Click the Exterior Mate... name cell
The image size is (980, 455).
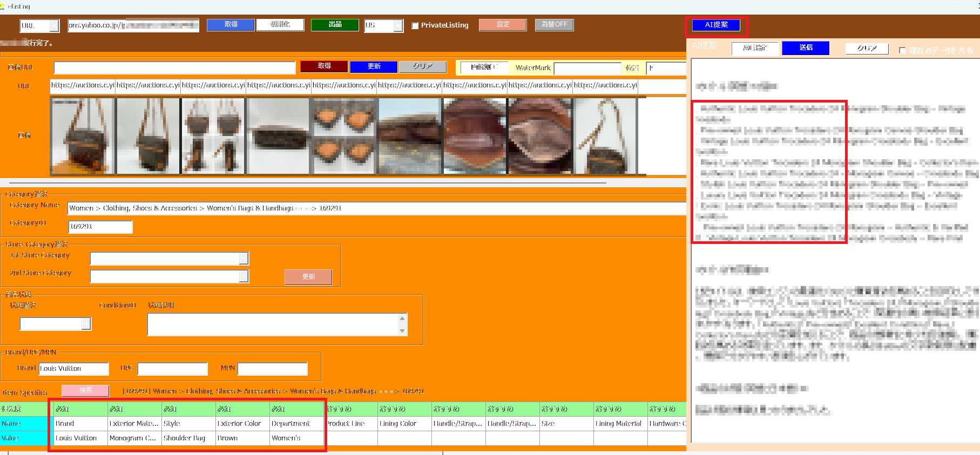(134, 424)
